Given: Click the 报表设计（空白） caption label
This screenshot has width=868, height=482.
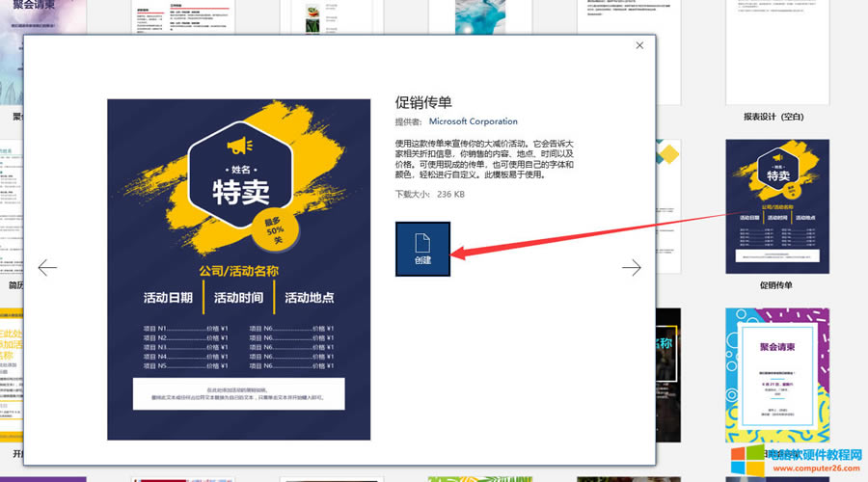Looking at the screenshot, I should [773, 117].
